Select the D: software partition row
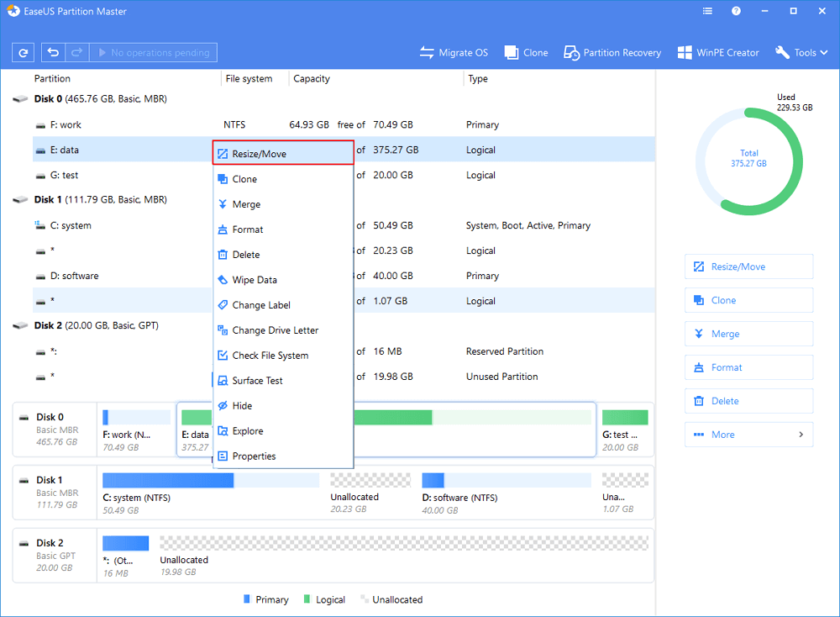Screen dimensions: 840x617 344,276
